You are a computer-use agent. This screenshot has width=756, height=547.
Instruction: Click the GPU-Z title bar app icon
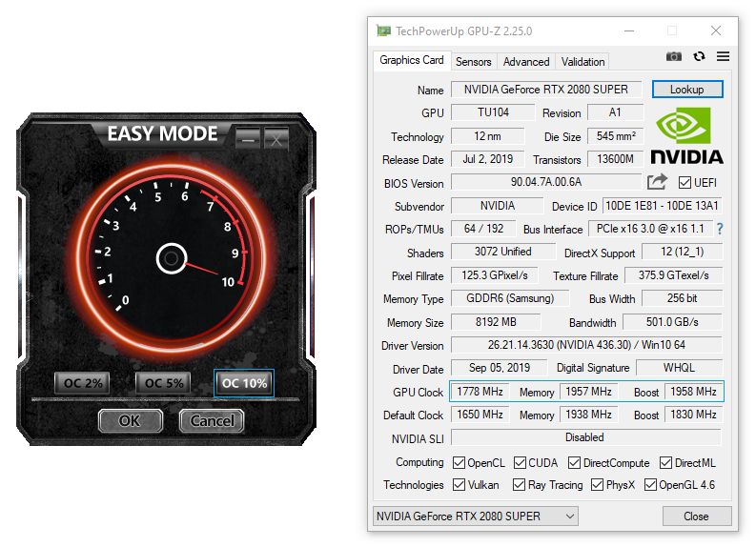click(384, 30)
